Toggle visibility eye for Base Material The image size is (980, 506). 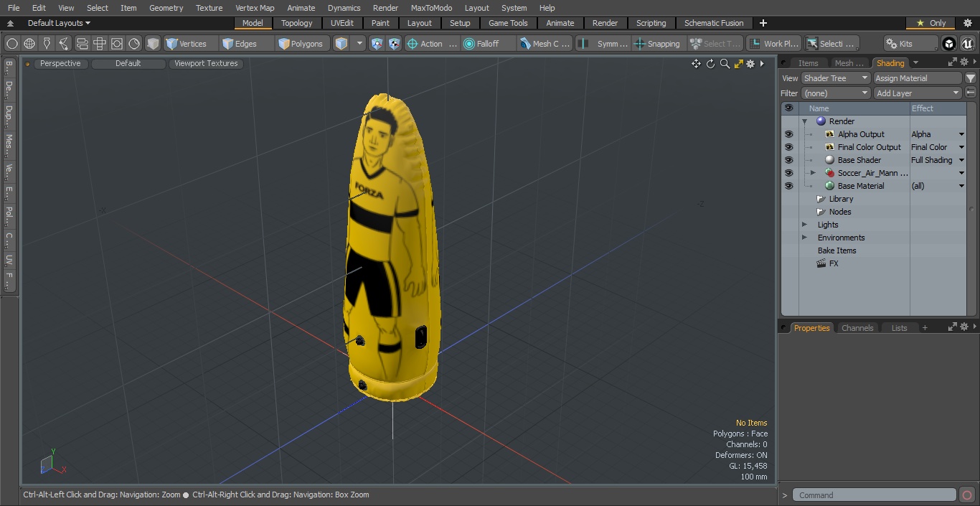pos(788,186)
